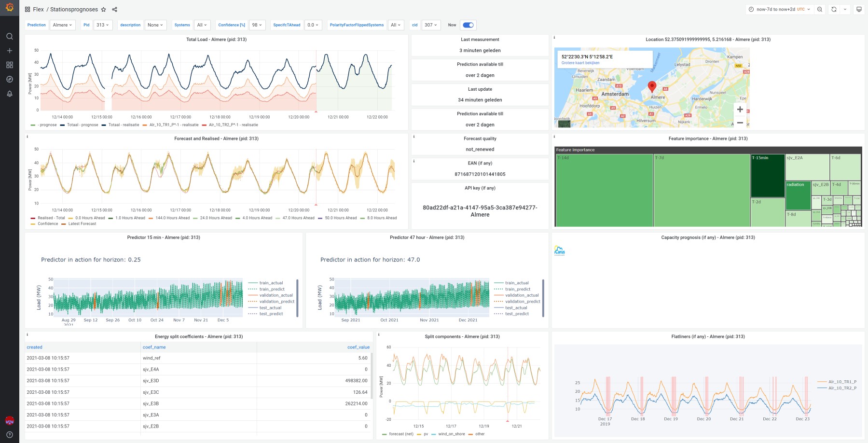868x443 pixels.
Task: Open Forecast and Realised panel title menu
Action: coord(216,138)
